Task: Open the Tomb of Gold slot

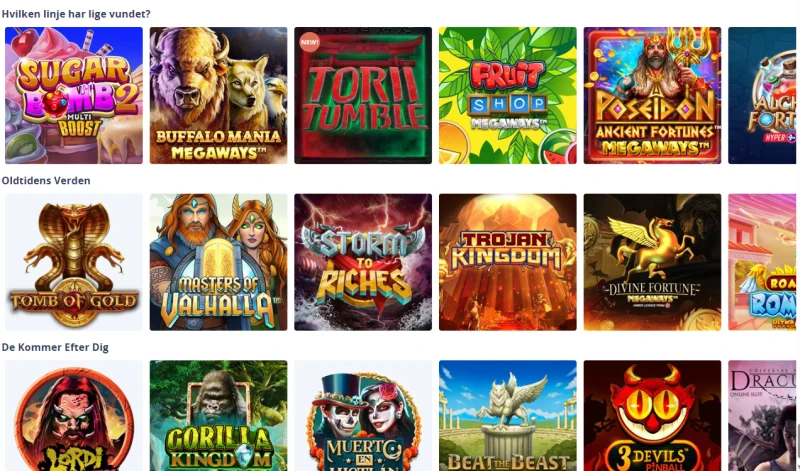Action: (x=74, y=262)
